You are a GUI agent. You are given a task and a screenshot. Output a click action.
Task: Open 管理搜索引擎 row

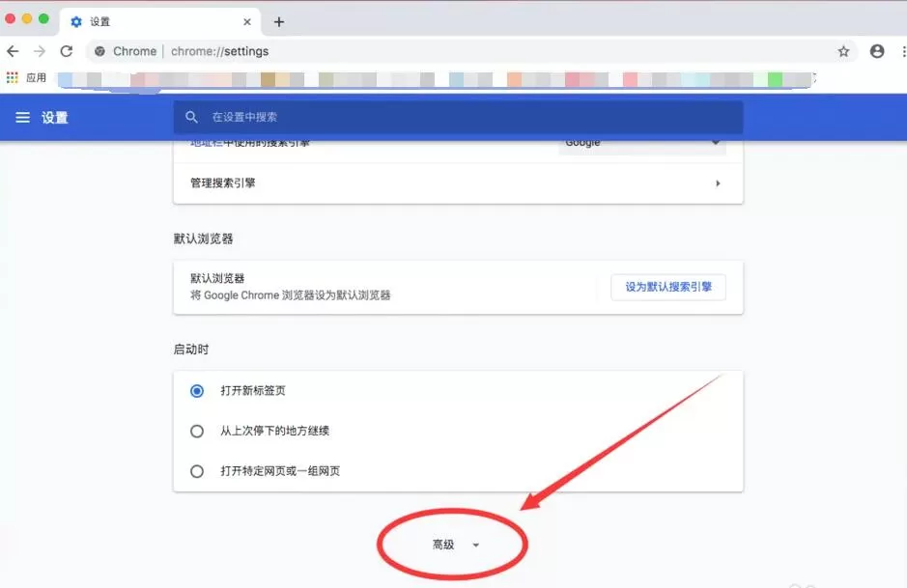click(x=458, y=183)
